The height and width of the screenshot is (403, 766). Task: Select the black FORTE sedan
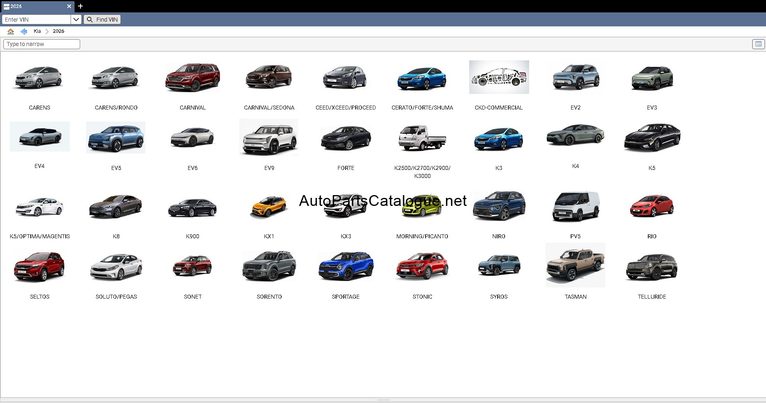(x=345, y=138)
